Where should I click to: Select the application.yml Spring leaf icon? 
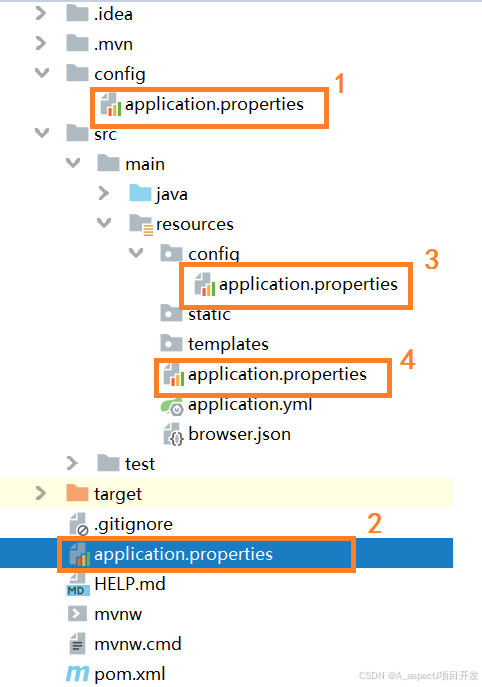(172, 406)
